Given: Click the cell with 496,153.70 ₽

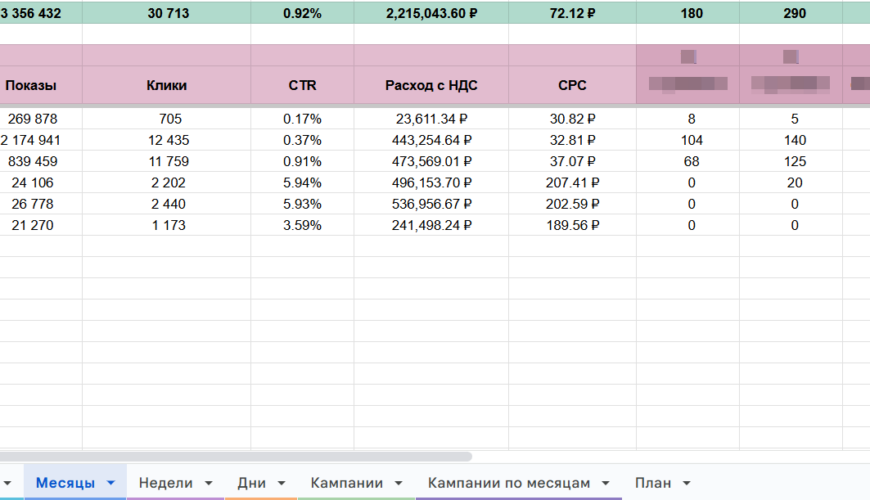Looking at the screenshot, I should tap(431, 183).
